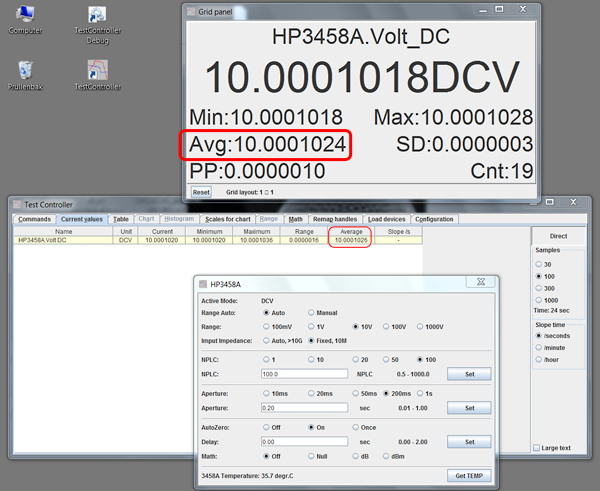Open the Computer desktop icon
Screen dimensions: 600x491
pyautogui.click(x=25, y=20)
